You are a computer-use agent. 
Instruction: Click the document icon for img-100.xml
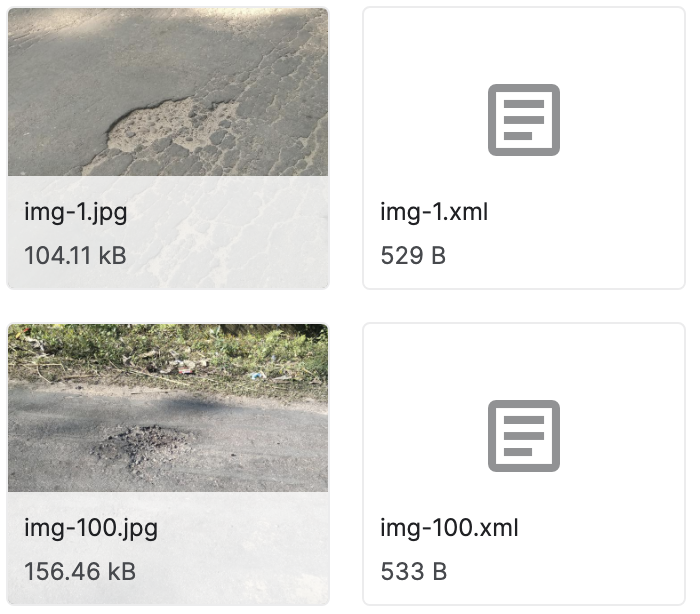pos(523,436)
